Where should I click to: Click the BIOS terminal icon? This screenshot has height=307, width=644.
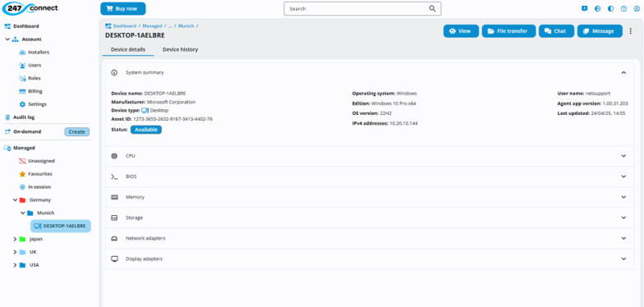115,176
